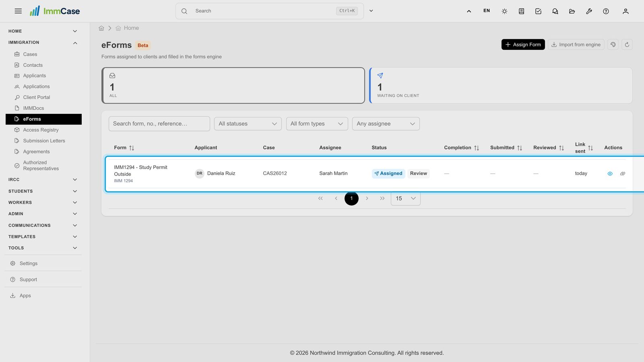Open the All statuses dropdown

(248, 124)
